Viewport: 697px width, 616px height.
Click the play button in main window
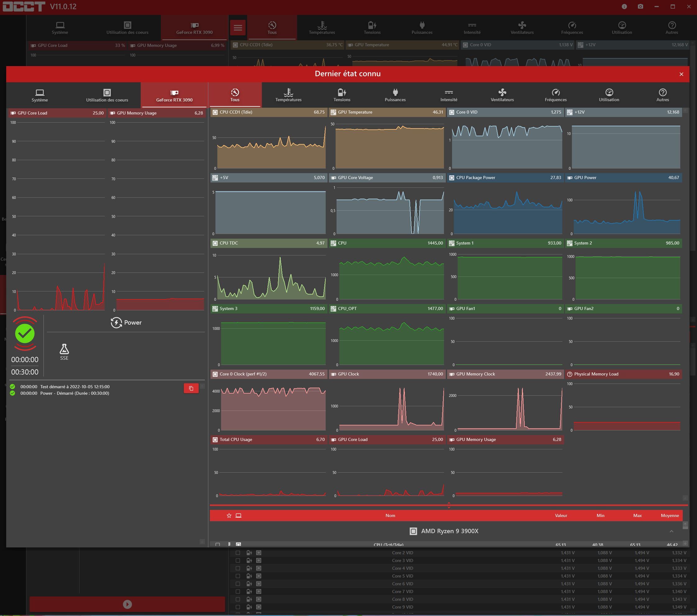(127, 605)
